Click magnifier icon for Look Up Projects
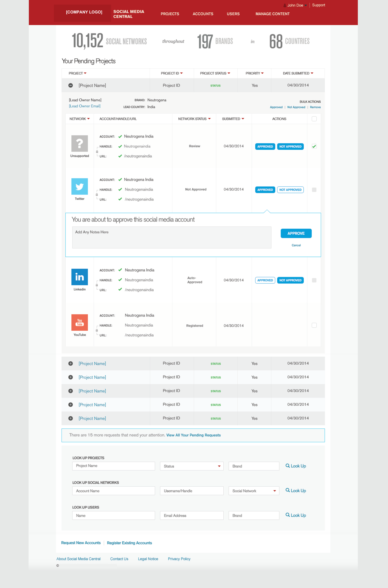Viewport: 388px width, 588px height. coord(288,466)
